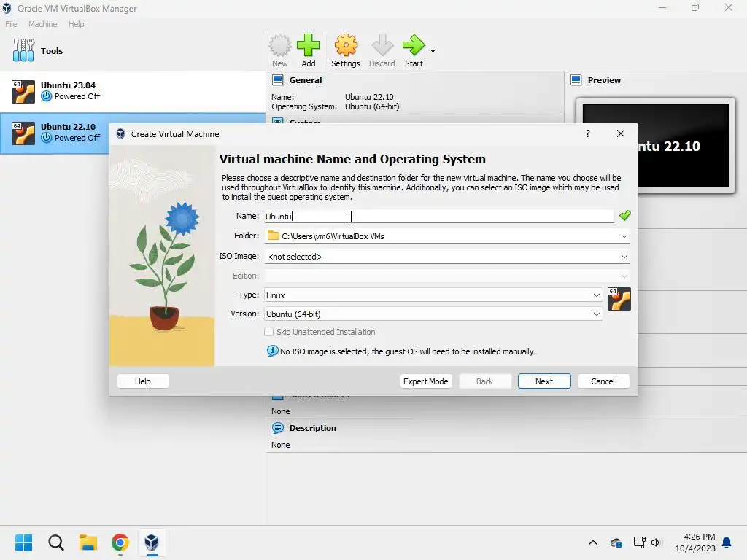Screen dimensions: 747x560
Task: Click the Help button in dialog
Action: [x=143, y=381]
